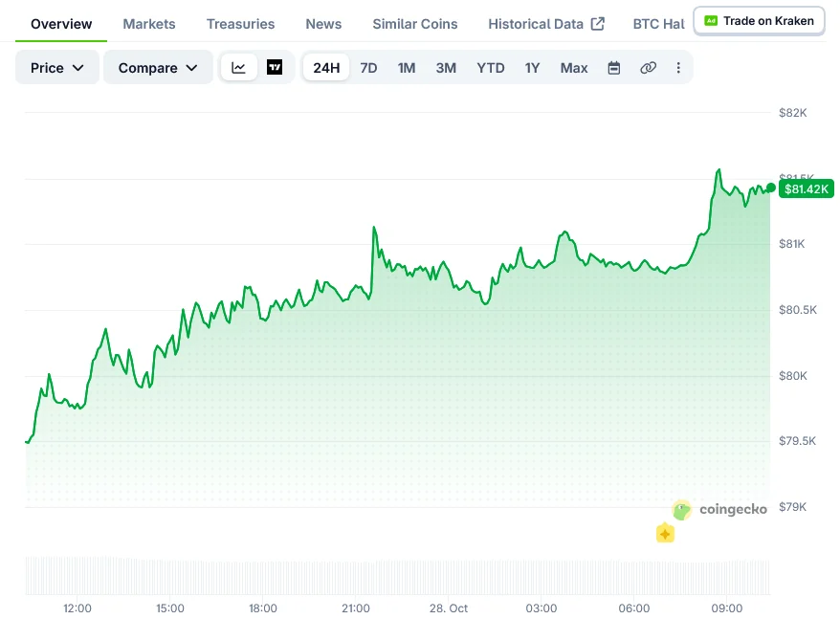Viewport: 840px width, 619px height.
Task: Click the 12:00 time axis label
Action: click(x=77, y=608)
